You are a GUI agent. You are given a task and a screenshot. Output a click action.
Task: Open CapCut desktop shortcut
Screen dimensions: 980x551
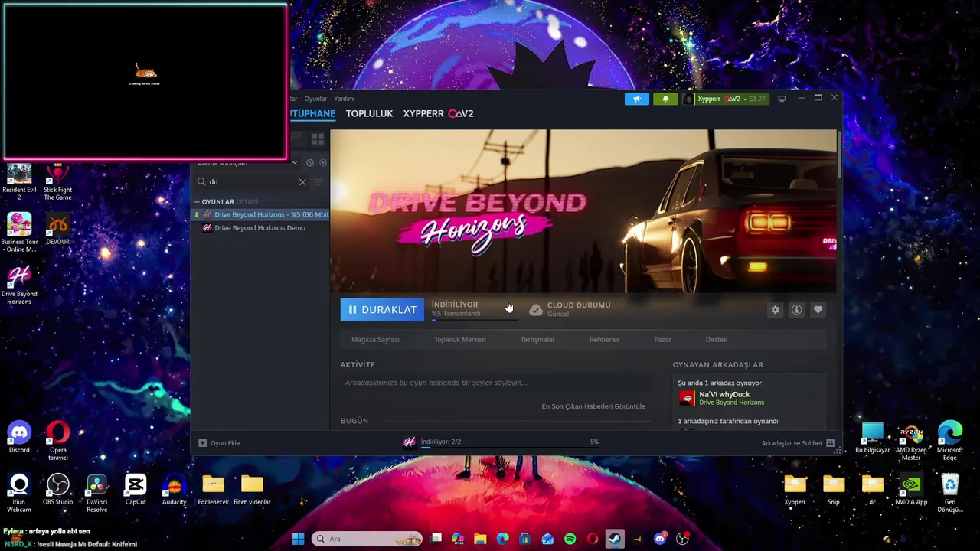[x=136, y=490]
